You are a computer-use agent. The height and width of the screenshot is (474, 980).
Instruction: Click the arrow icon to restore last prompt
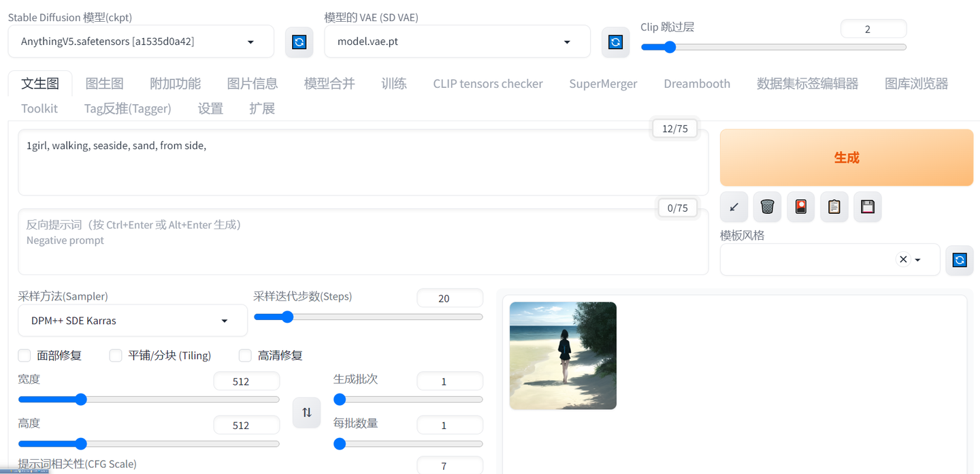tap(734, 206)
